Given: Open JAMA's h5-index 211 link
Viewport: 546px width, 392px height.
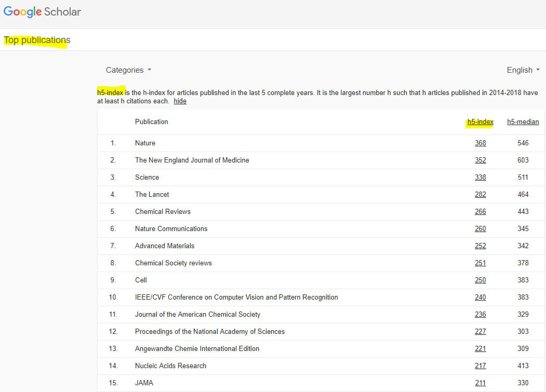Looking at the screenshot, I should 480,383.
